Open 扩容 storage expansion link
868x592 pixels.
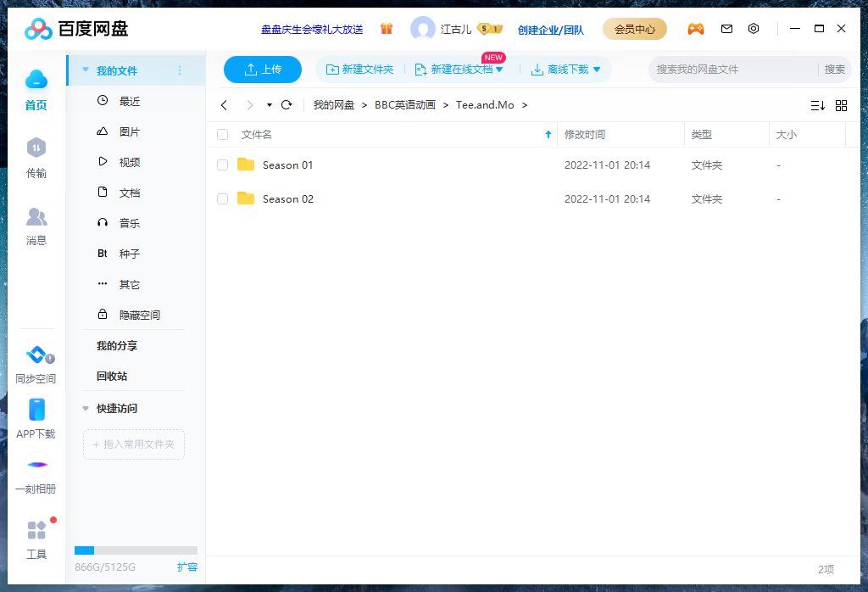pyautogui.click(x=187, y=567)
